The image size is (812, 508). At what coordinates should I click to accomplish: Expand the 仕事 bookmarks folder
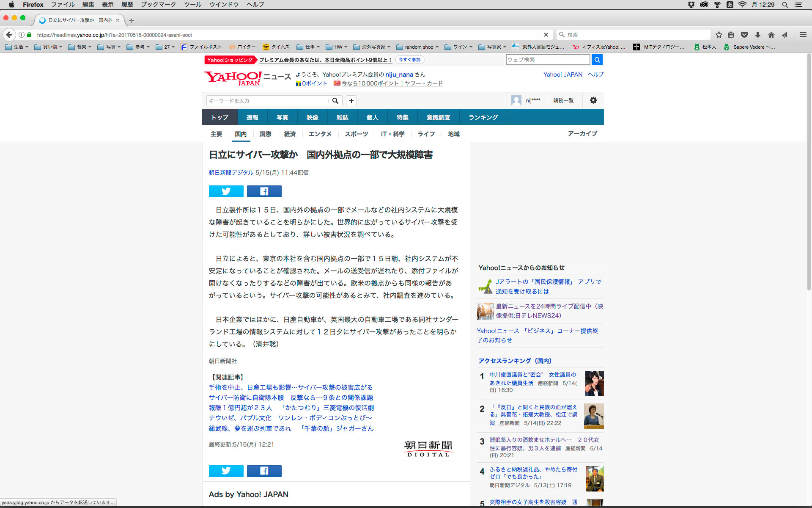(x=309, y=47)
